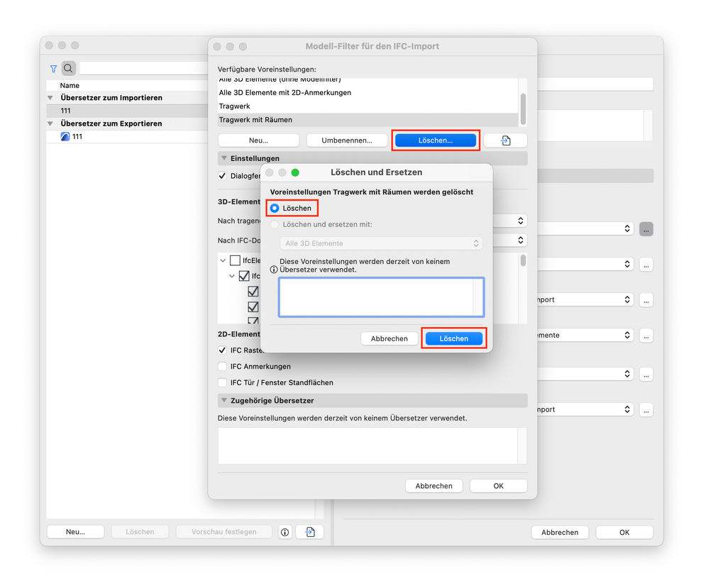Click the Umbenennen... button
The height and width of the screenshot is (588, 708).
tap(347, 140)
